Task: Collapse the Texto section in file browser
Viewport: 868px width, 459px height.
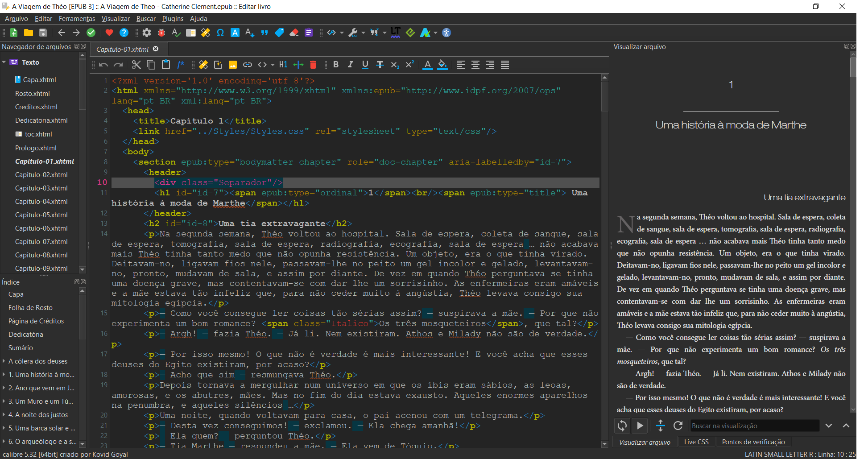Action: pyautogui.click(x=4, y=62)
